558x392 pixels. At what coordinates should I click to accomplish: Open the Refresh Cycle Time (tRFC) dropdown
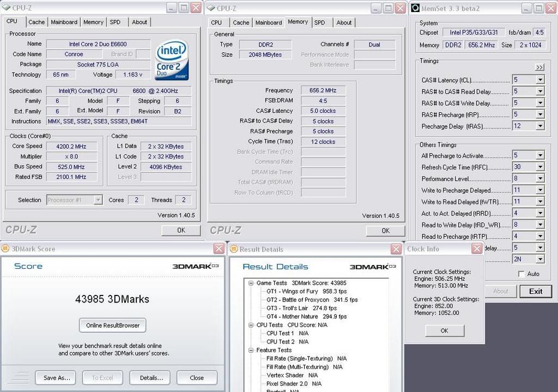point(540,167)
